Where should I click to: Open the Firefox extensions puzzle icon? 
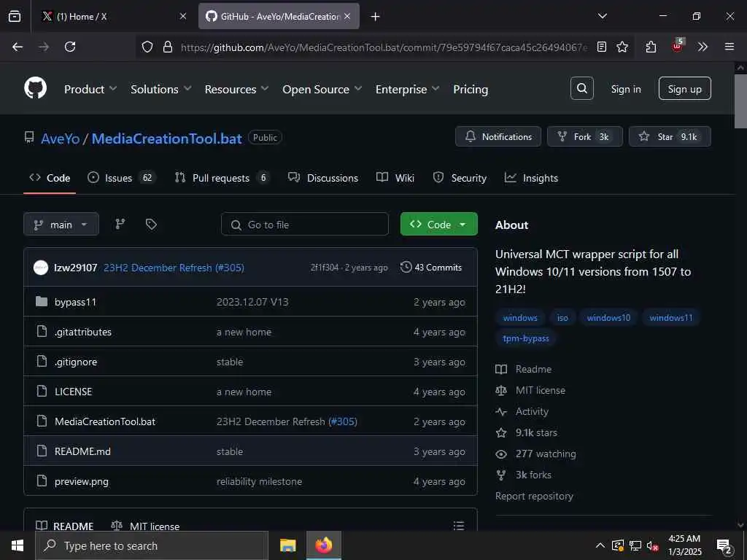point(651,47)
